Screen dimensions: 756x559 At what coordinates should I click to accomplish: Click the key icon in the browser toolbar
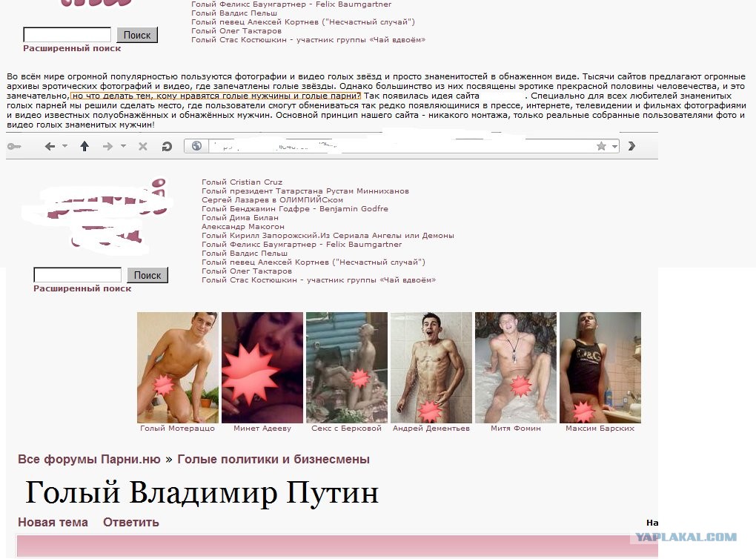(x=15, y=146)
